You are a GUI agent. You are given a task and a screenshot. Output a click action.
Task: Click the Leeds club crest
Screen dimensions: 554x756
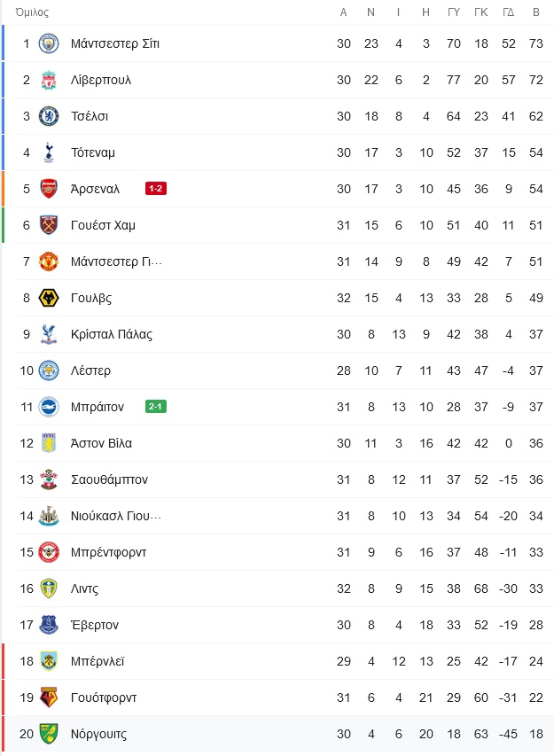click(x=49, y=588)
